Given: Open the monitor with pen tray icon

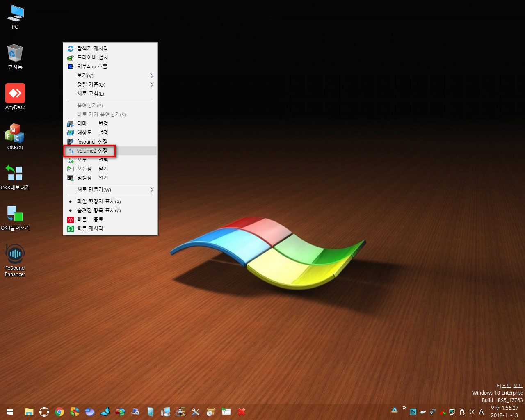Looking at the screenshot, I should [x=452, y=412].
